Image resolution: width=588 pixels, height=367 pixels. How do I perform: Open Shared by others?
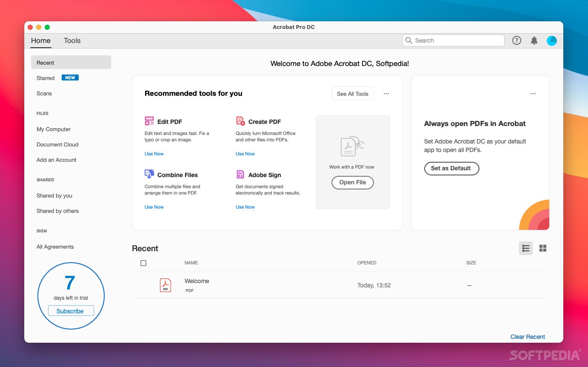pos(58,211)
